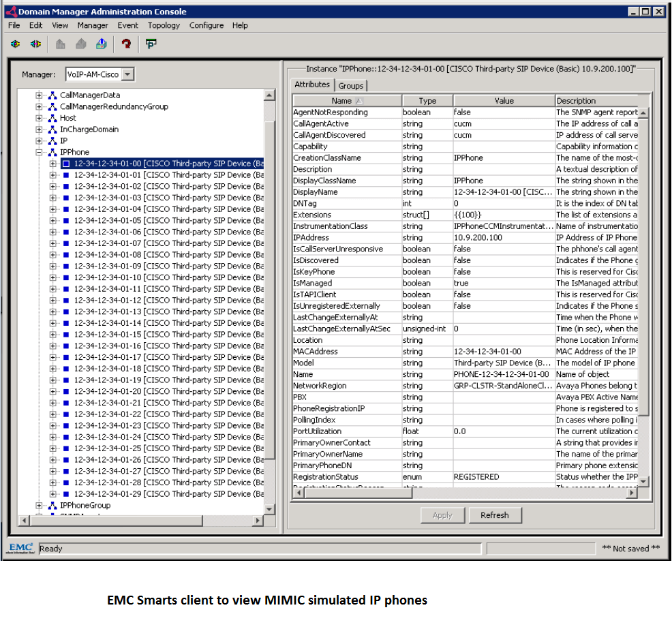Open the Event menu

(127, 25)
